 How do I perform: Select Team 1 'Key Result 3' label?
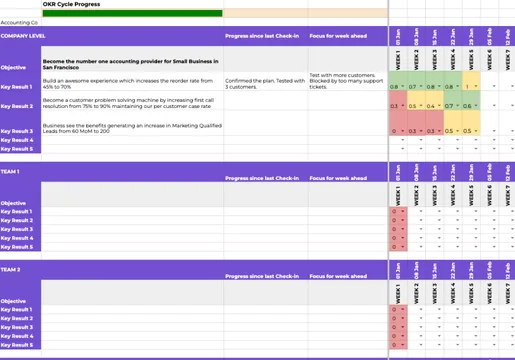click(x=17, y=229)
